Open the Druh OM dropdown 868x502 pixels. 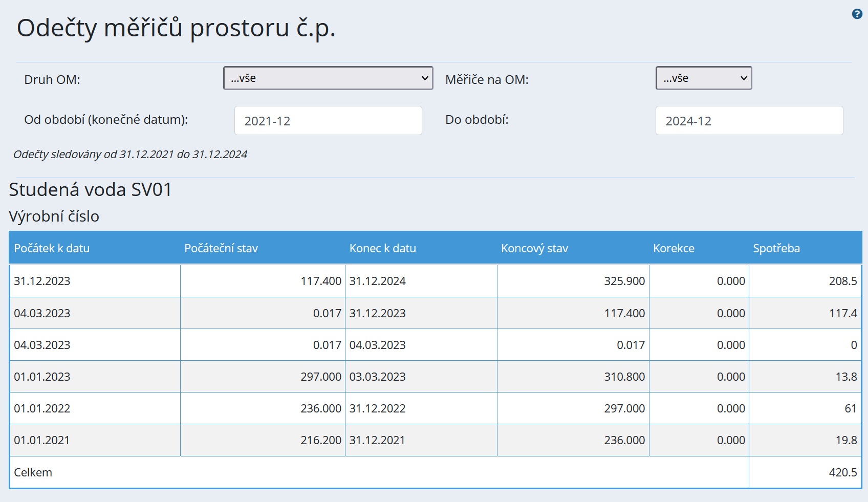[x=328, y=78]
